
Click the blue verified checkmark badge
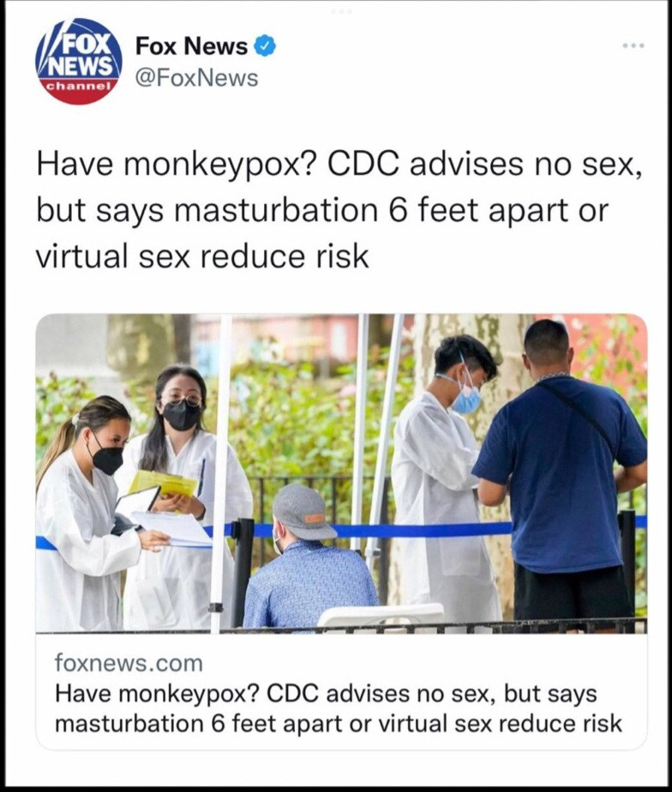pos(264,46)
